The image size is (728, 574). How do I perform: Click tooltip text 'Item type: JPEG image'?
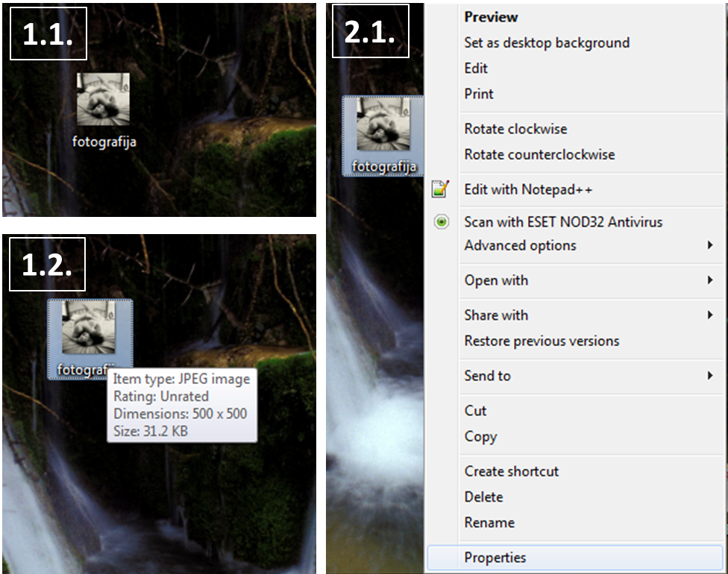(181, 379)
